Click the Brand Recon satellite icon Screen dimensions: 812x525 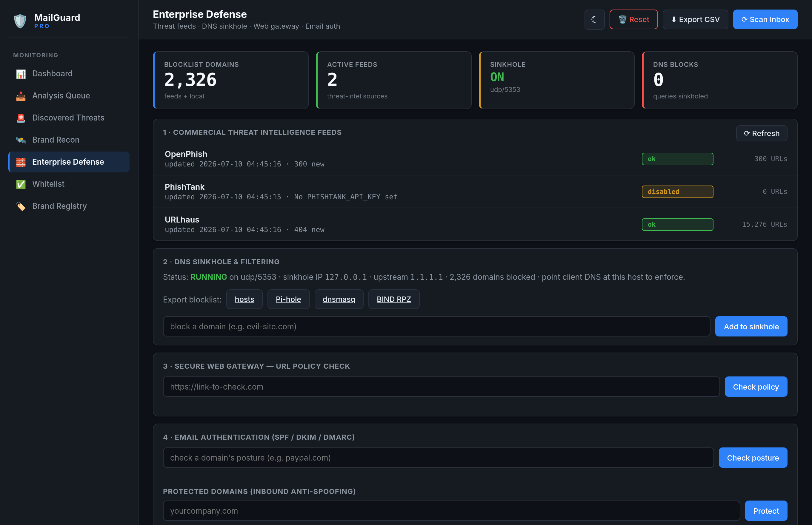coord(21,140)
